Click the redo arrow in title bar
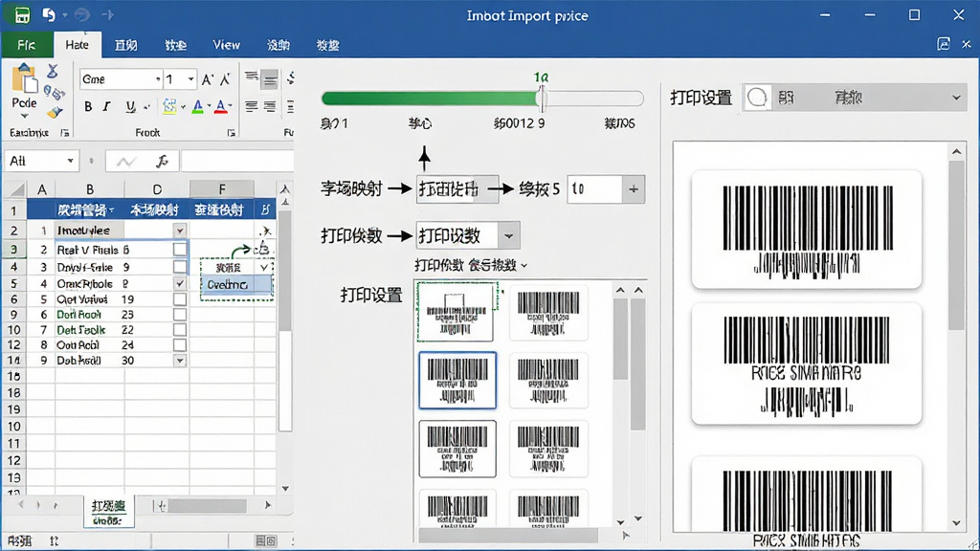 (x=82, y=14)
